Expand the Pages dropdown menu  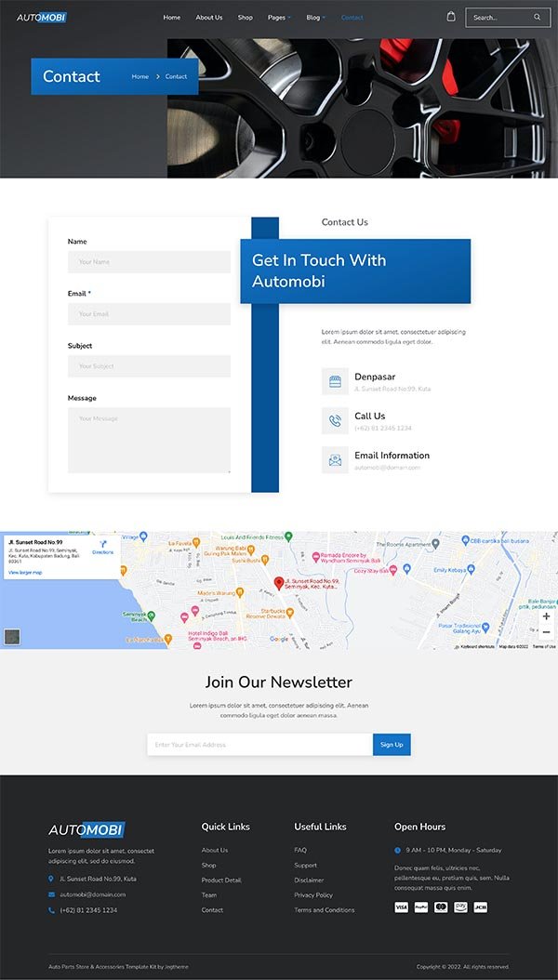[279, 18]
